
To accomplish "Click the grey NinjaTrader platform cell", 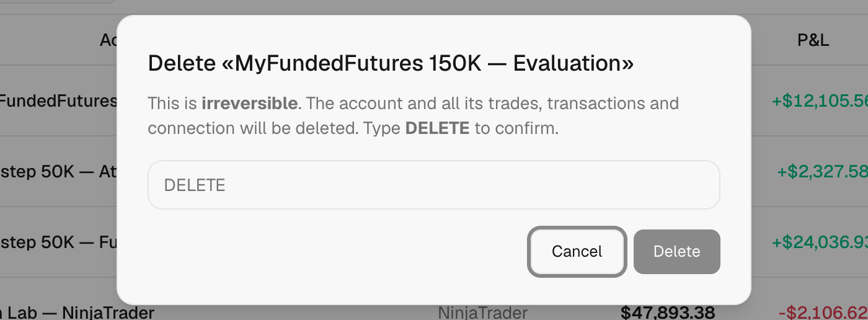I will click(x=483, y=312).
